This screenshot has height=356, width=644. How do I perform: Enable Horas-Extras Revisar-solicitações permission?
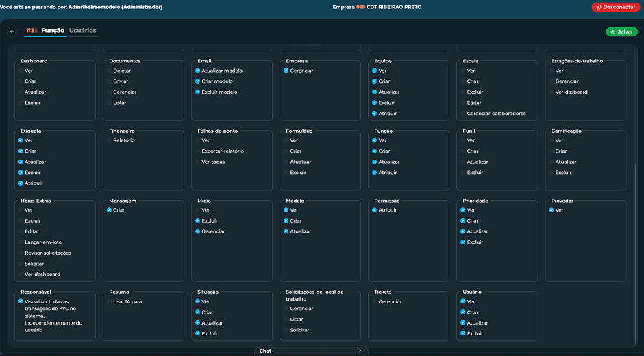[21, 253]
